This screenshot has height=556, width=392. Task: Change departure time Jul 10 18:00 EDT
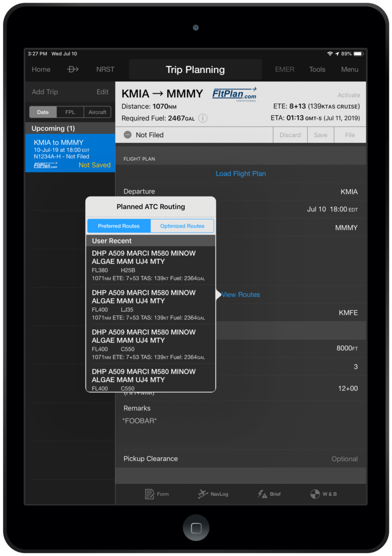tap(332, 210)
